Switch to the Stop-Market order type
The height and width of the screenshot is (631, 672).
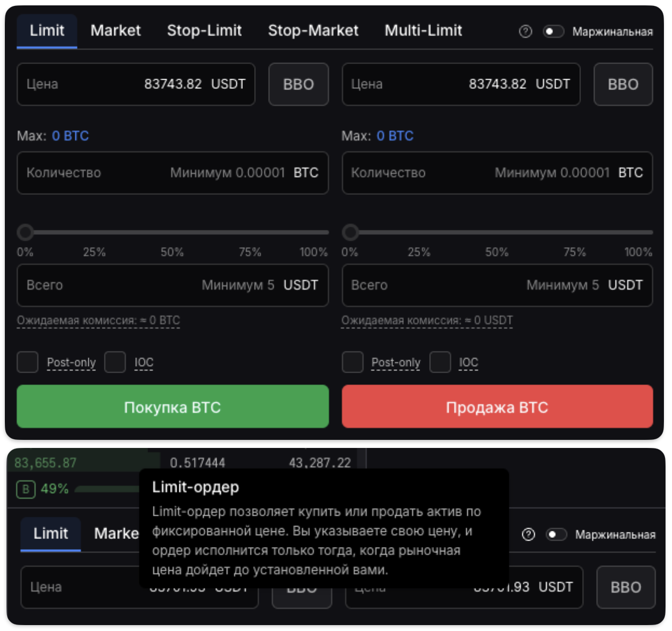pyautogui.click(x=313, y=31)
